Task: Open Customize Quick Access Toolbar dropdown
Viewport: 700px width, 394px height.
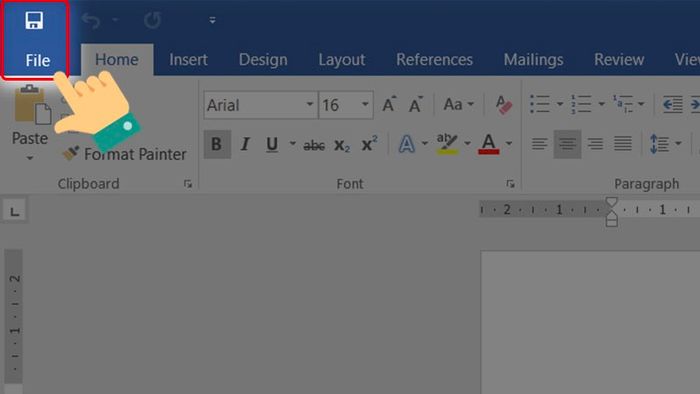Action: tap(212, 20)
